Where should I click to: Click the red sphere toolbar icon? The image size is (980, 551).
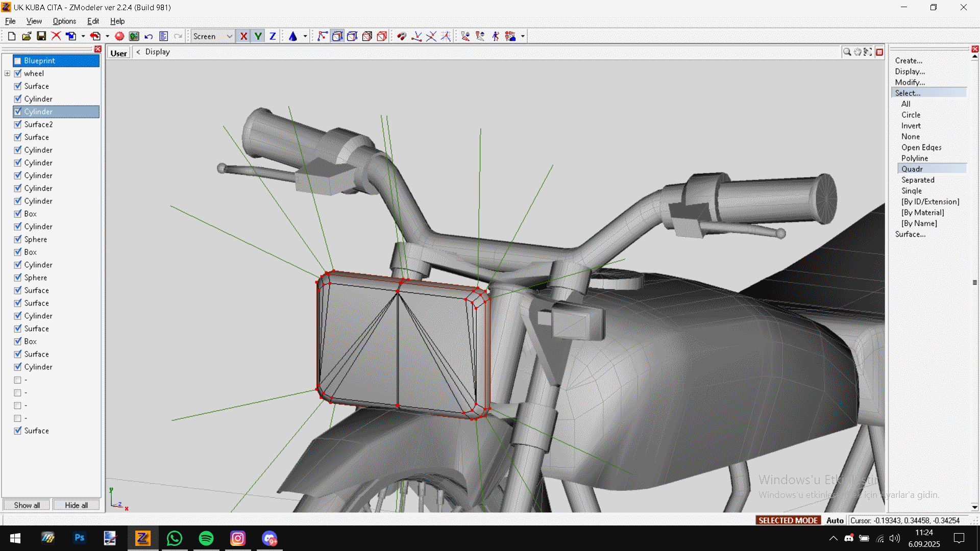point(119,36)
